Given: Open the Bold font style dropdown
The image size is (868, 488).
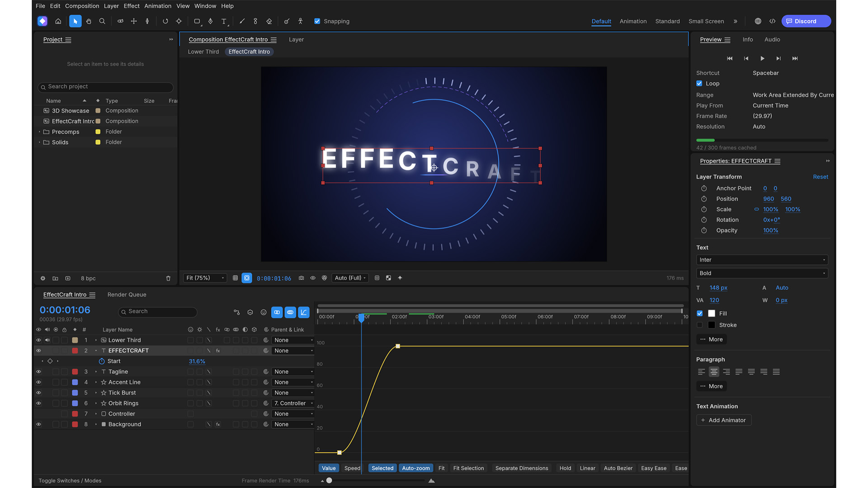Looking at the screenshot, I should coord(762,273).
